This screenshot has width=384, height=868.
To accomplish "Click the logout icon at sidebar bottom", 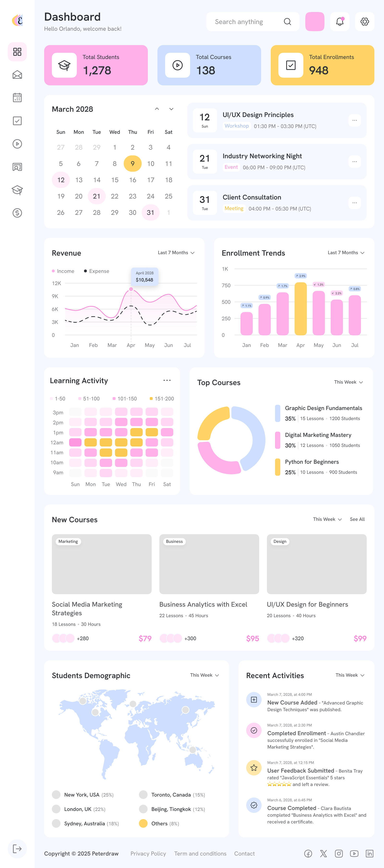I will pyautogui.click(x=17, y=848).
